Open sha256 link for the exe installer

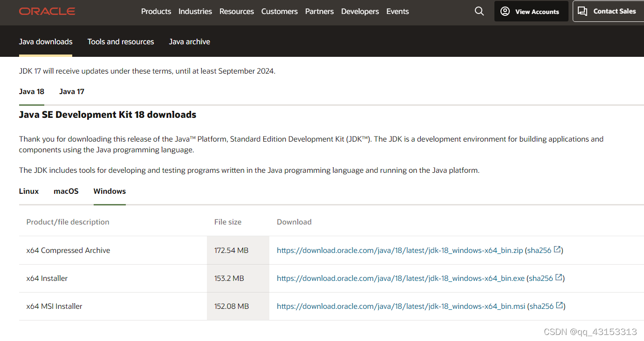point(541,278)
